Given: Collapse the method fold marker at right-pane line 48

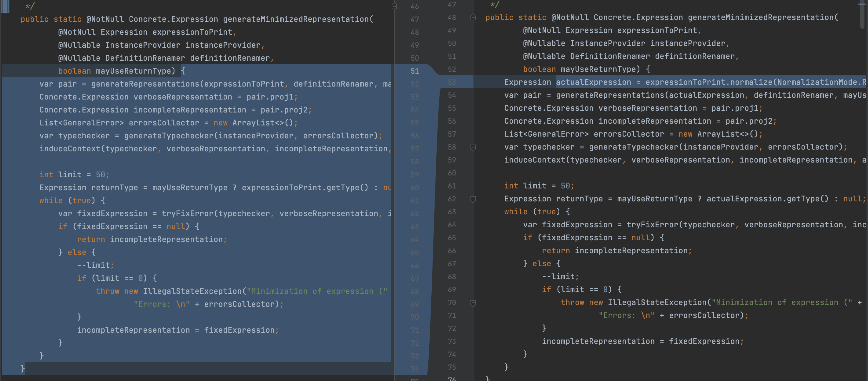Looking at the screenshot, I should pos(473,18).
